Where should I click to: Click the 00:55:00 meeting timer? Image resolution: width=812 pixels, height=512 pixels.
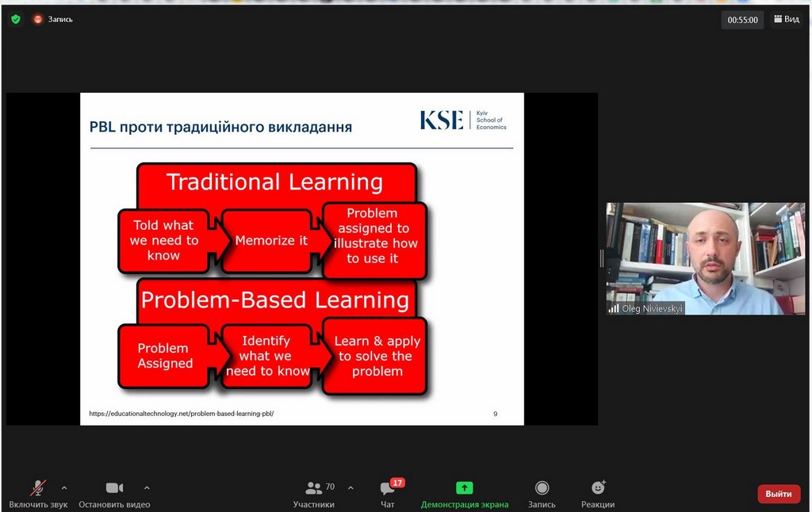(x=742, y=20)
